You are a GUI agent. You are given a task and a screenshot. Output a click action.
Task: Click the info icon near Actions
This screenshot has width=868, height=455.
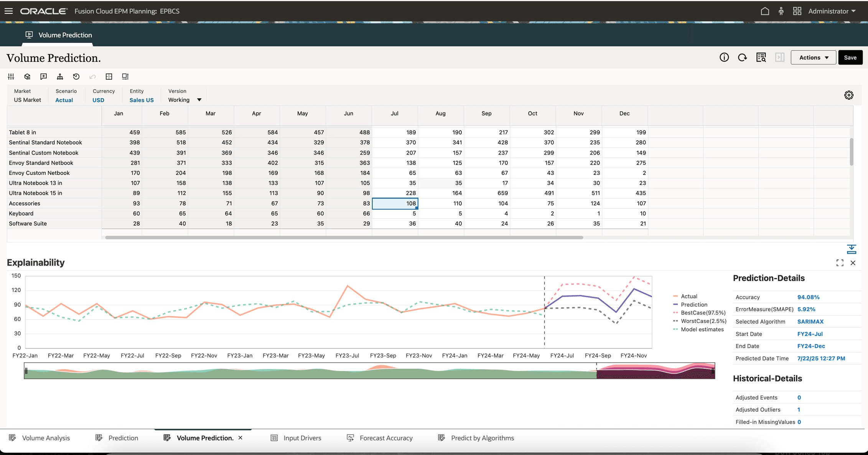point(724,57)
